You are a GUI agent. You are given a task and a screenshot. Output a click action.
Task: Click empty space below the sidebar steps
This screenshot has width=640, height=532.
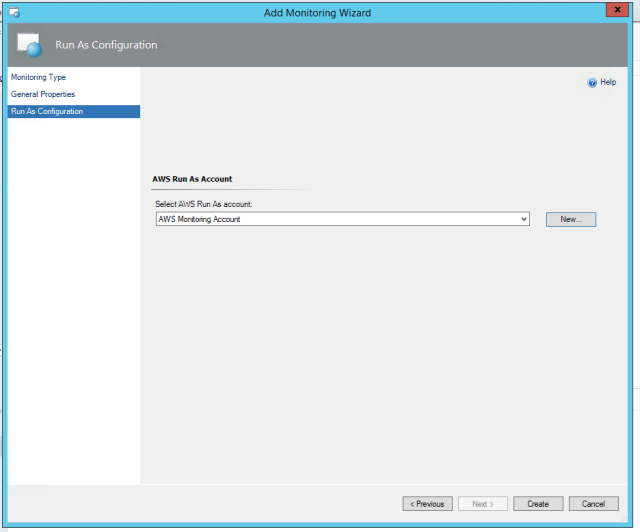click(73, 300)
